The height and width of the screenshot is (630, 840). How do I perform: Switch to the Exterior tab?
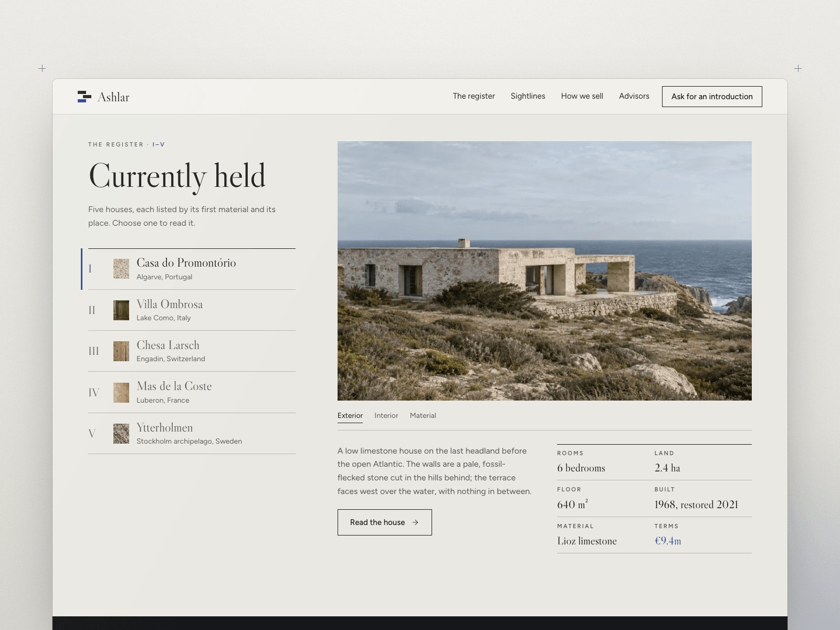pyautogui.click(x=350, y=415)
